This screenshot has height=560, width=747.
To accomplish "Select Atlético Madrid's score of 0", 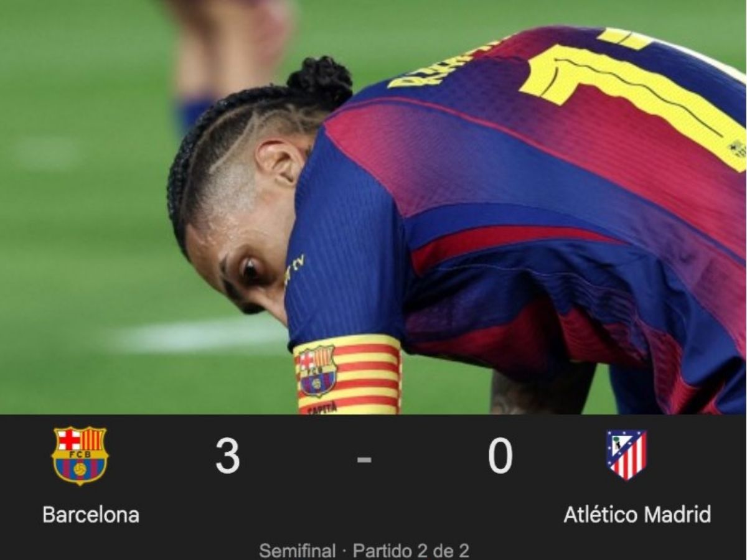I will coord(500,455).
